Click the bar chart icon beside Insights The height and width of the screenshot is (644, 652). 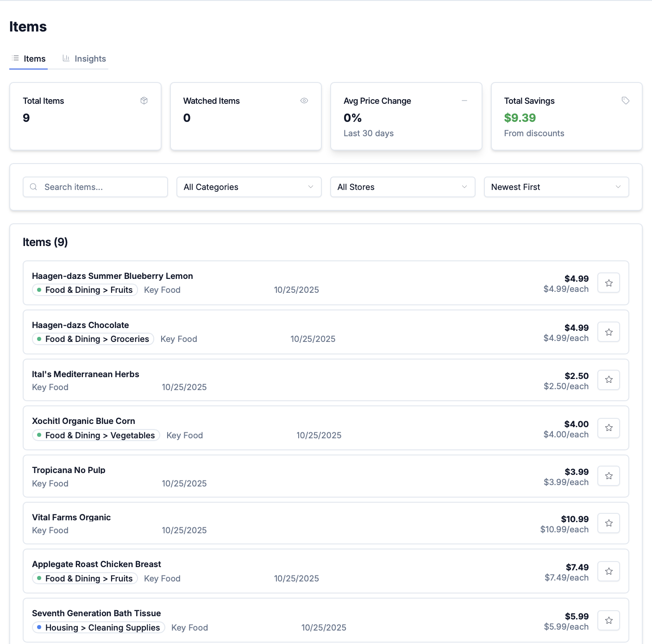(66, 58)
